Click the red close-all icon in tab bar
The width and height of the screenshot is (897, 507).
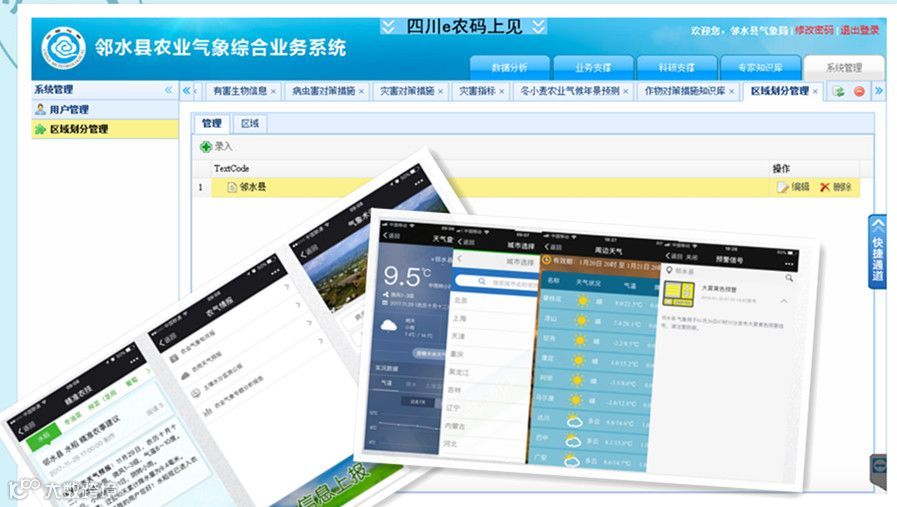point(859,92)
